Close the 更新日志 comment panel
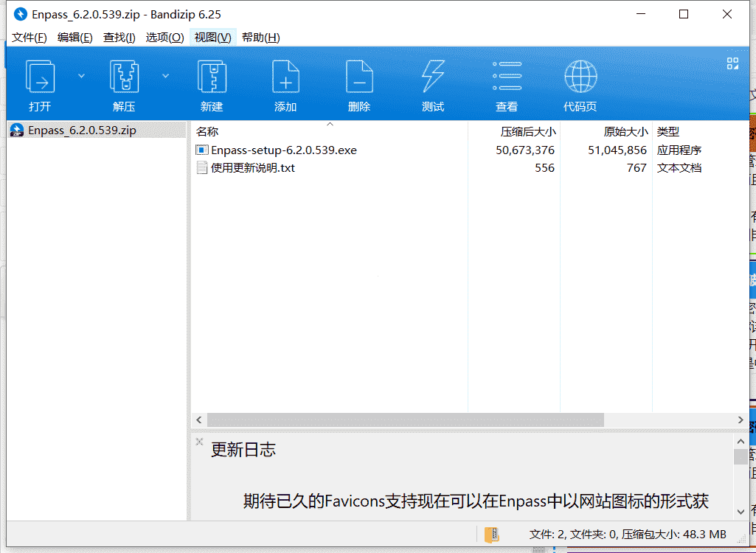The image size is (756, 553). [x=200, y=442]
